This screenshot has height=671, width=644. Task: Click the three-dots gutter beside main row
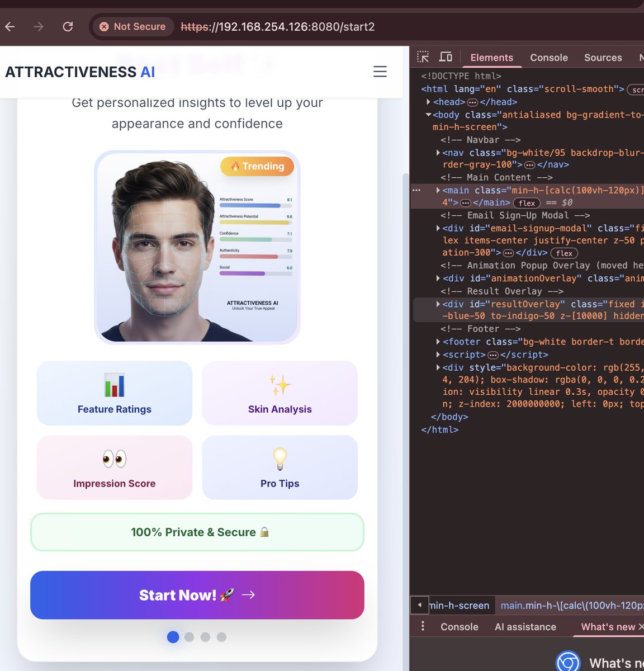tap(416, 191)
